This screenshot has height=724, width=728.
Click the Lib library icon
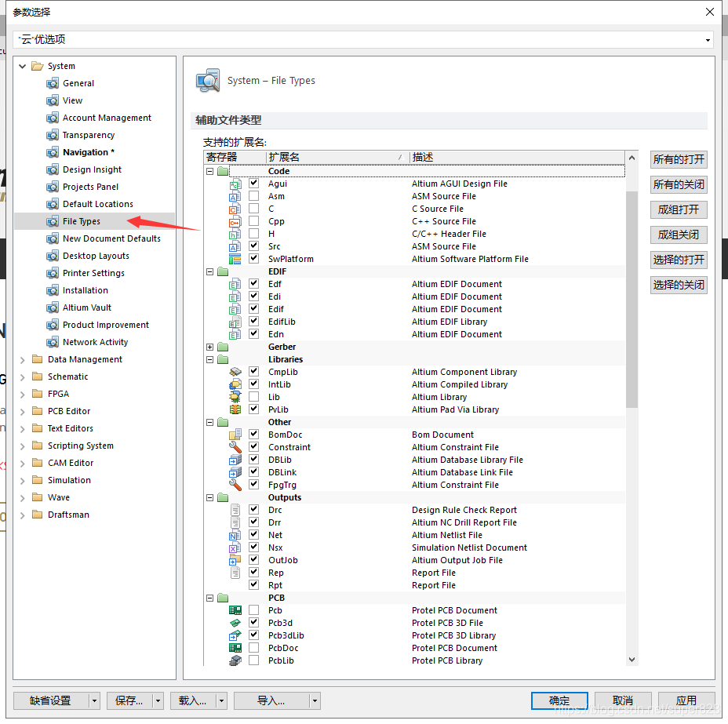[235, 397]
